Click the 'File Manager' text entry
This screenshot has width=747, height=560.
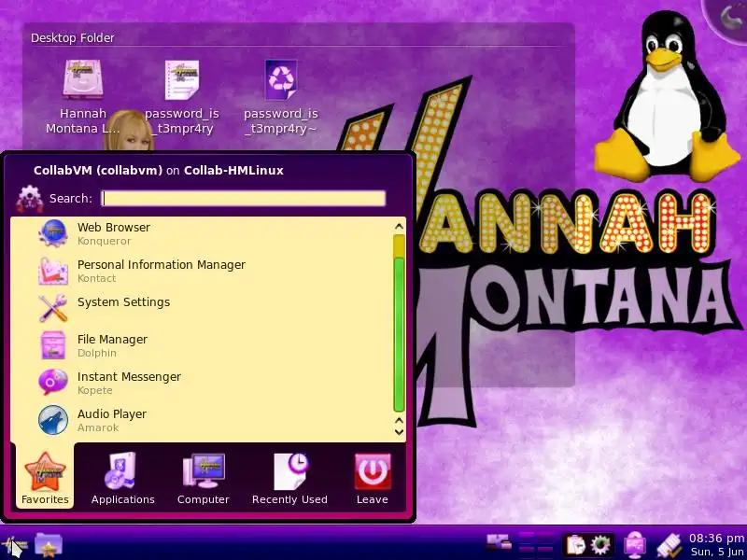click(112, 339)
